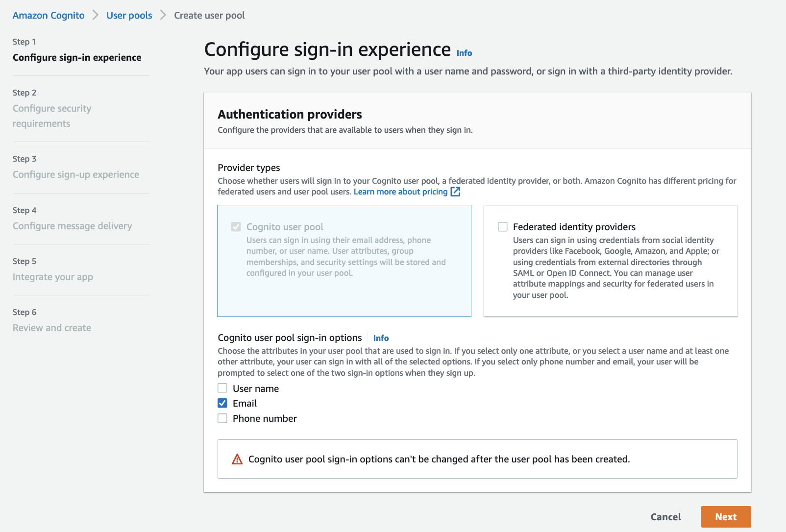The width and height of the screenshot is (786, 532).
Task: Tick the Phone number sign-in option
Action: pos(222,418)
